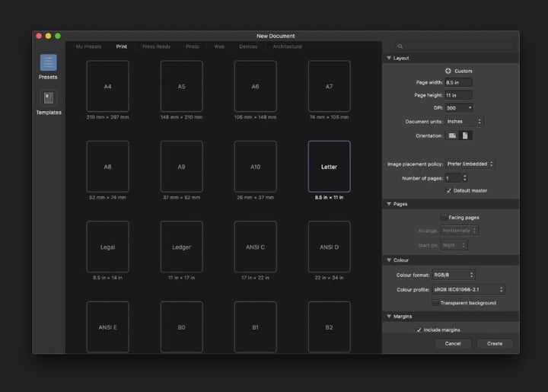Screen dimensions: 548x392
Task: Select the A5 page preset
Action: coord(181,86)
